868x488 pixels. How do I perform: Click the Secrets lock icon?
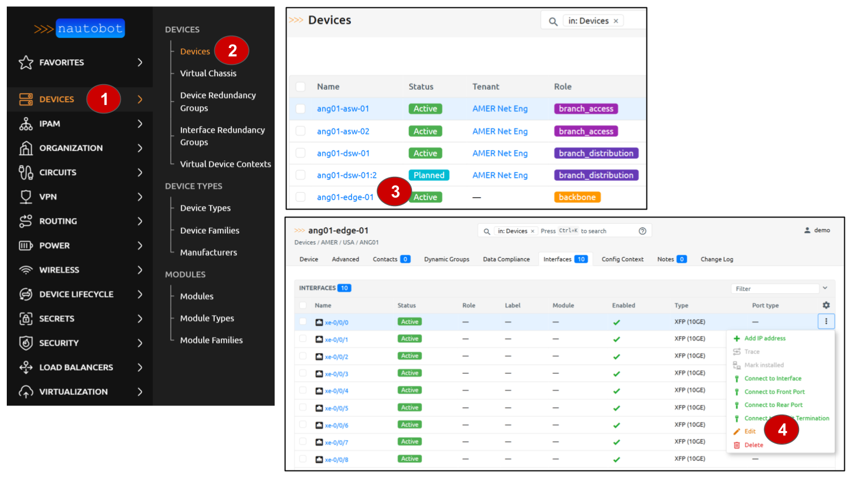coord(26,319)
